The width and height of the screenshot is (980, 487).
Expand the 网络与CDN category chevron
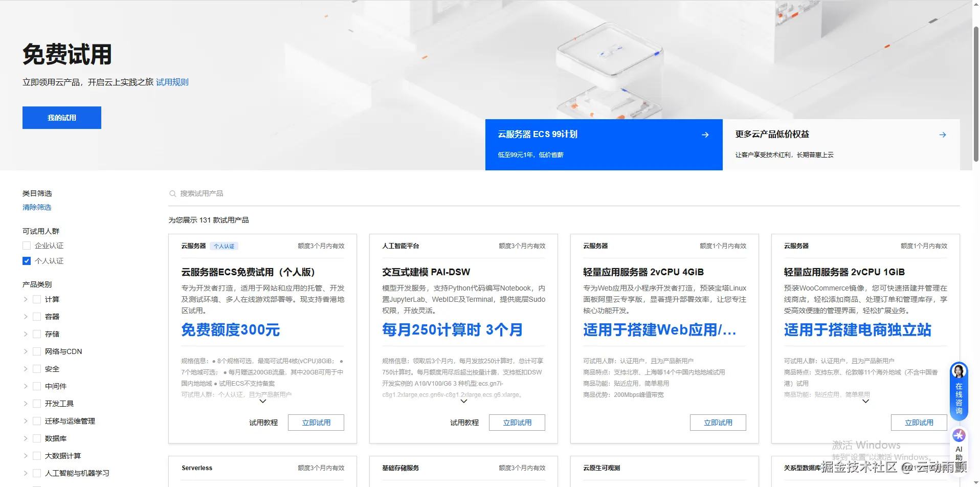click(26, 351)
